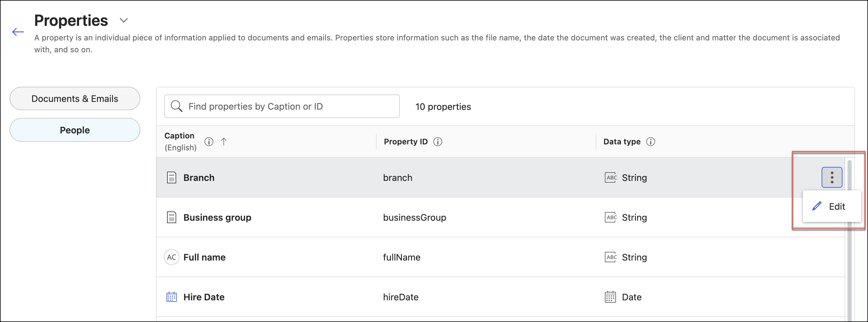Viewport: 868px width, 322px height.
Task: Click the back arrow icon
Action: (18, 32)
